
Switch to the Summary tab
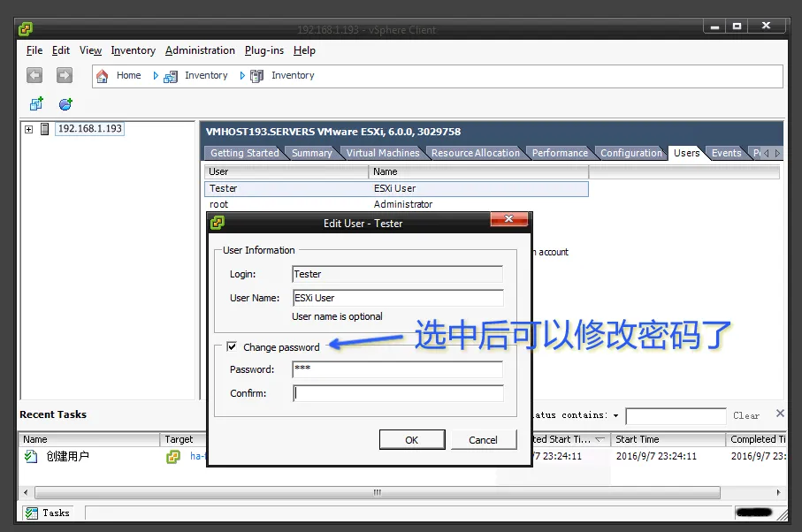coord(311,153)
